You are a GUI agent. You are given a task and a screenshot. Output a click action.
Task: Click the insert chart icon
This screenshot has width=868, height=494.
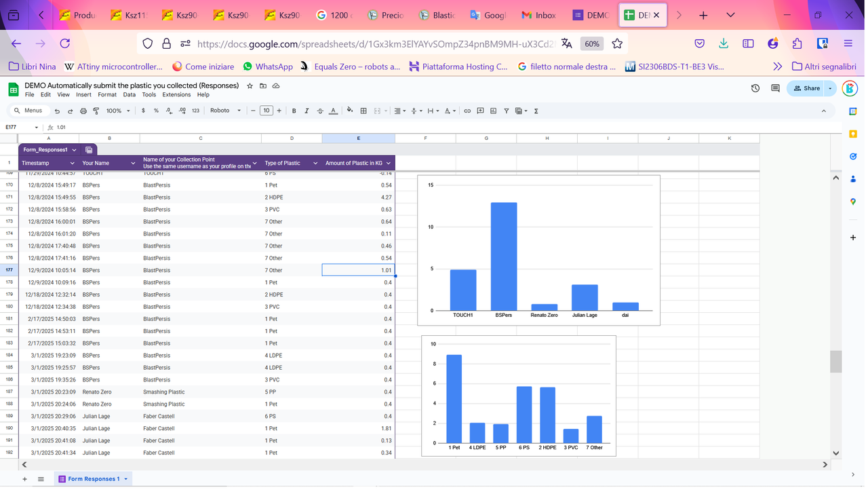pos(493,111)
